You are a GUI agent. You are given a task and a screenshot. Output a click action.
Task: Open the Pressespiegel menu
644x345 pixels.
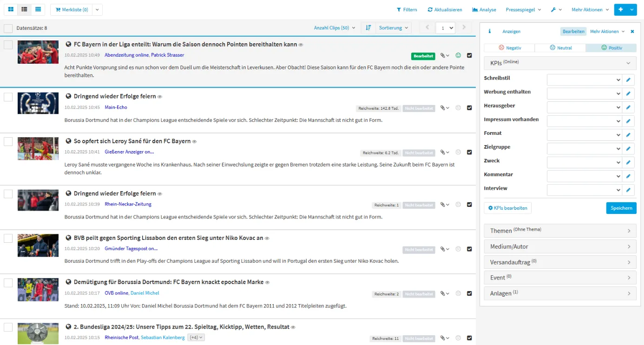coord(523,10)
